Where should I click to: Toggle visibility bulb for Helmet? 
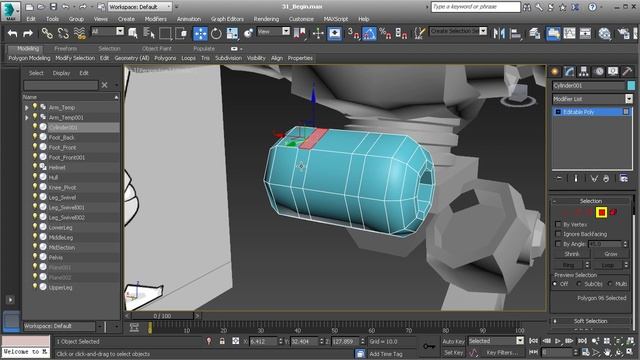(35, 167)
